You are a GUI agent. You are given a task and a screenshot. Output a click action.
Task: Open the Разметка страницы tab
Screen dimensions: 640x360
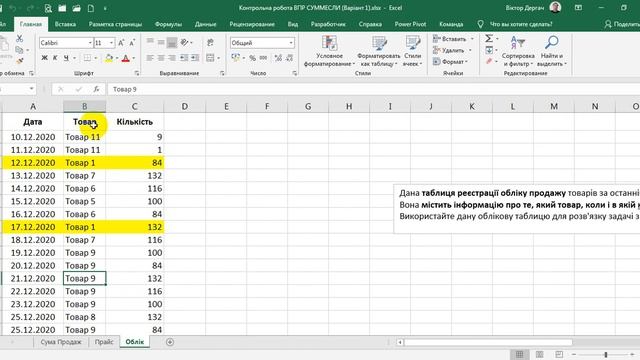coord(115,24)
